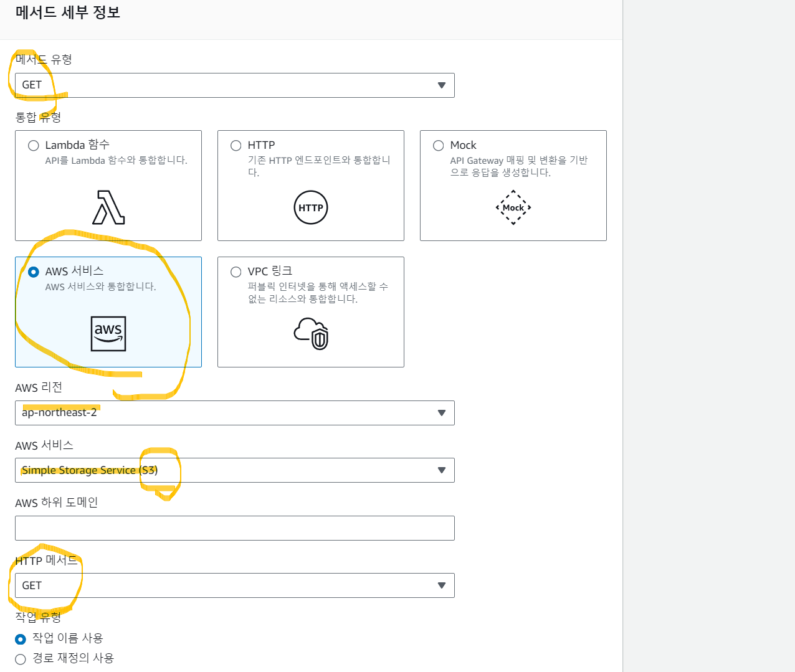
Task: Click the Simple Storage Service (S3) value
Action: point(90,470)
